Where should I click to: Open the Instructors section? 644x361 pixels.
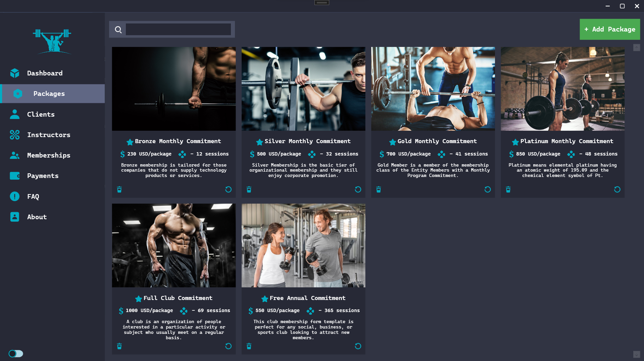pyautogui.click(x=49, y=135)
